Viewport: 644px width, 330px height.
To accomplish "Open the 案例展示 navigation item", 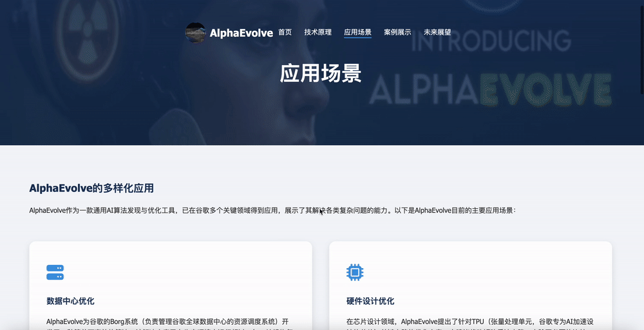I will [397, 32].
